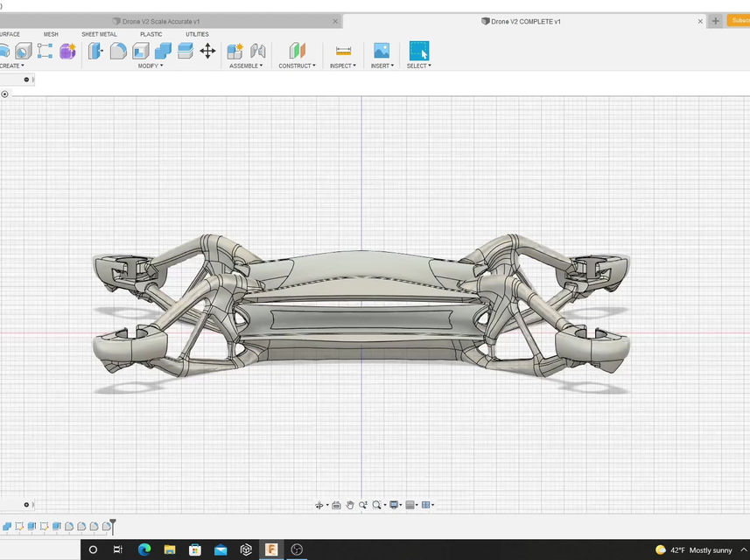Click the Press Pull tool icon
The width and height of the screenshot is (750, 560).
pos(95,51)
